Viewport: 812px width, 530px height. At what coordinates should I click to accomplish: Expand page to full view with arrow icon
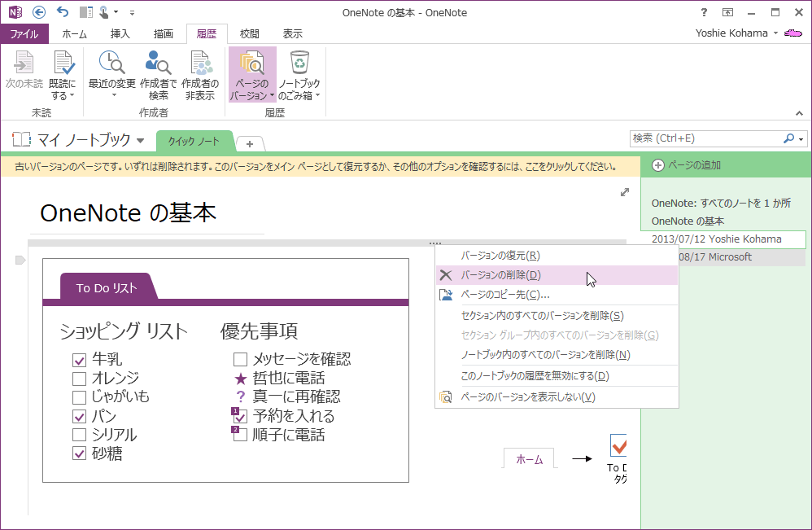(625, 192)
